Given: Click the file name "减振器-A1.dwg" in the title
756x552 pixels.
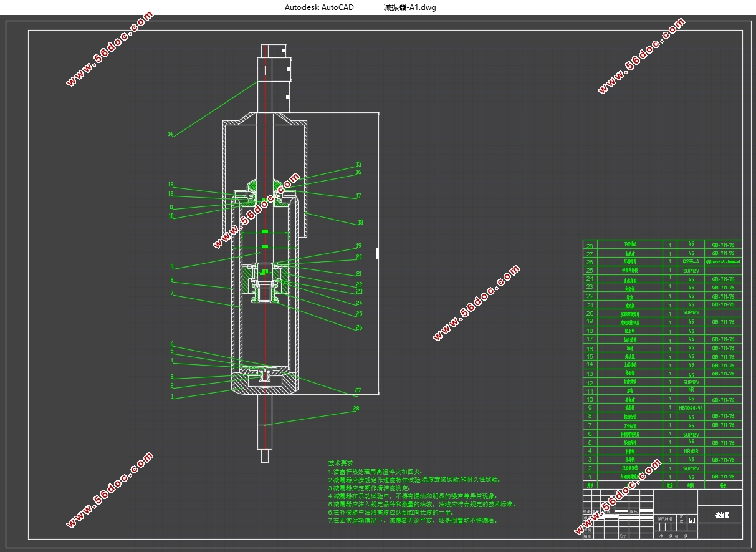Looking at the screenshot, I should pos(411,7).
